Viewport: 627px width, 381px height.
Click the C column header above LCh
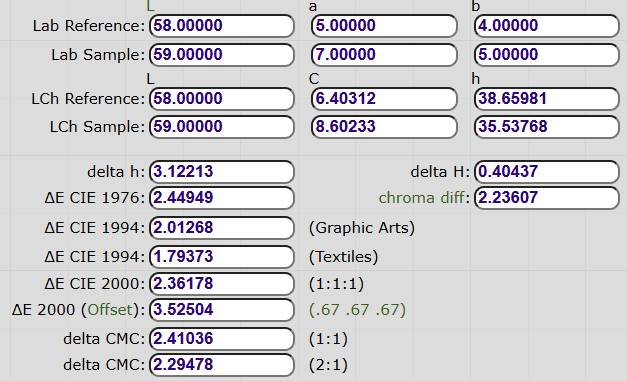point(314,79)
